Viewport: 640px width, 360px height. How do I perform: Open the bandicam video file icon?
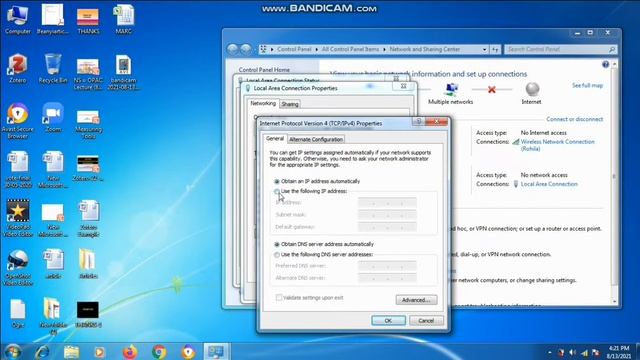click(123, 72)
